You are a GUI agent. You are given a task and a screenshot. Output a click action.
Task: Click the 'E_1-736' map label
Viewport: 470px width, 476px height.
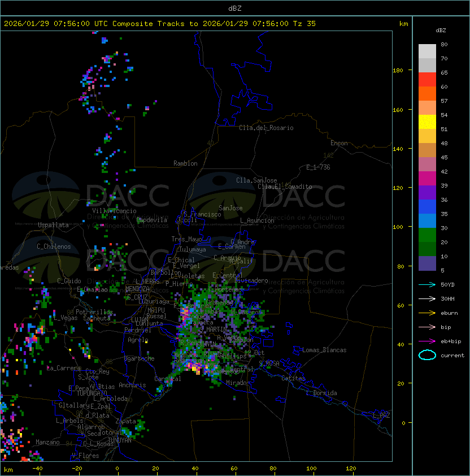click(318, 167)
